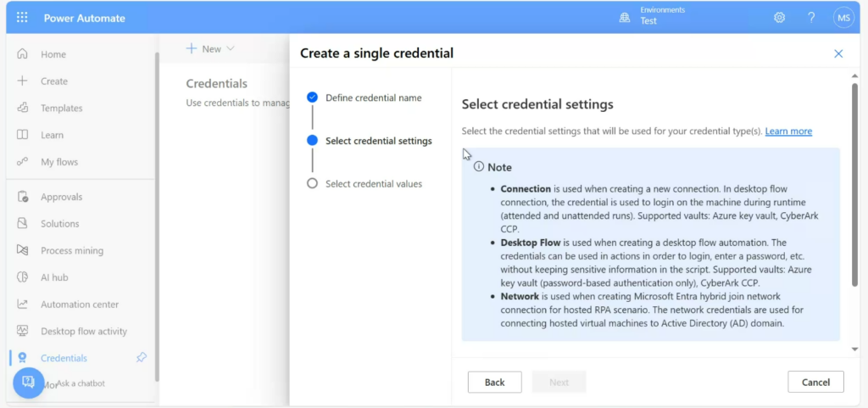This screenshot has height=408, width=868.
Task: Click the panel scrollbar up arrow
Action: click(854, 75)
